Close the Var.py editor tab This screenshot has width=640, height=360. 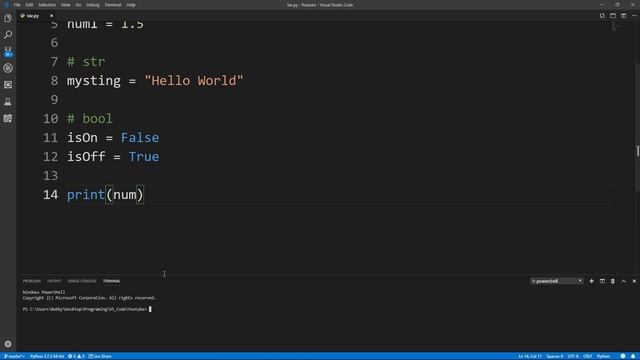coord(51,16)
